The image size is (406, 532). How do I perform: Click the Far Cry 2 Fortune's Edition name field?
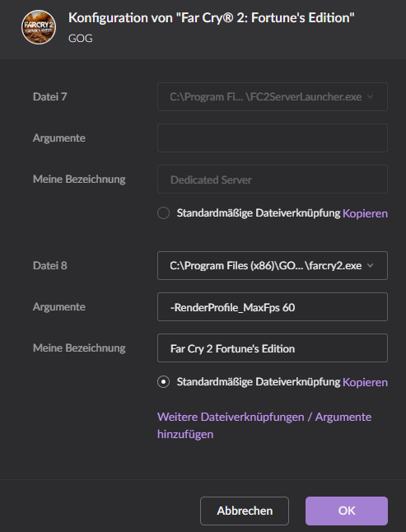tap(273, 348)
